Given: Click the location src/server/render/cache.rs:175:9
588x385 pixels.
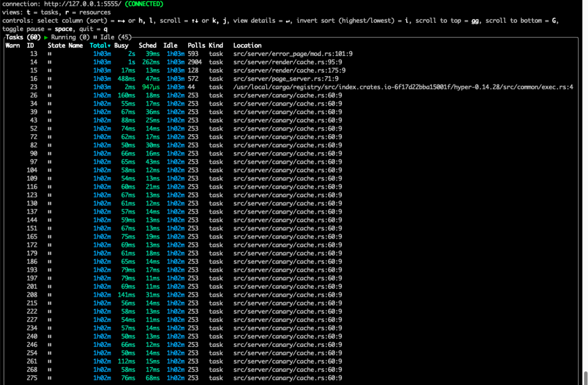Looking at the screenshot, I should tap(290, 70).
